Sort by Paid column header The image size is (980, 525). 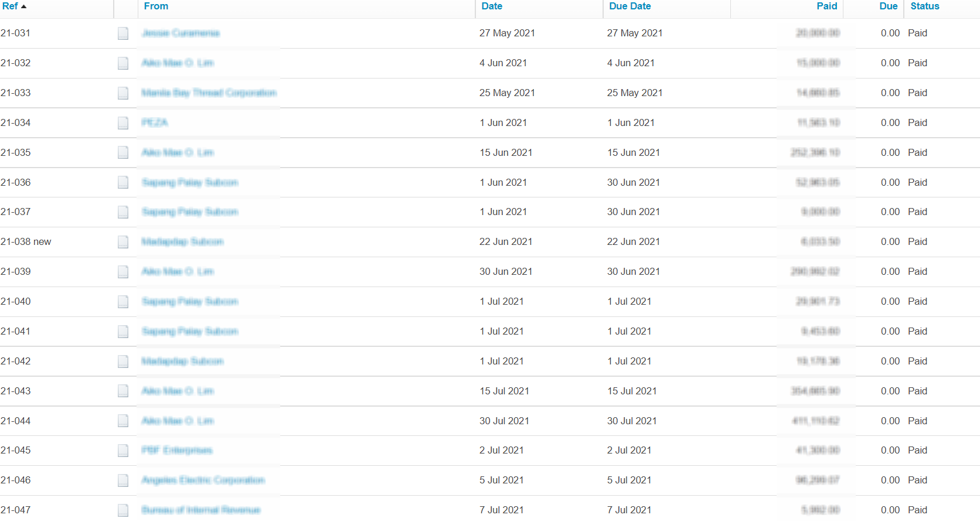pos(827,6)
